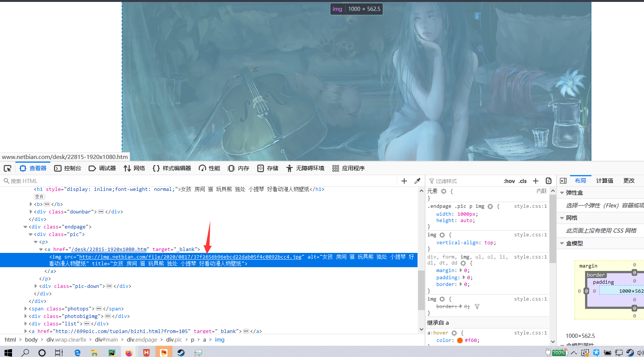Highlight elements matching a:hover selector
644x357 pixels.
[454, 333]
